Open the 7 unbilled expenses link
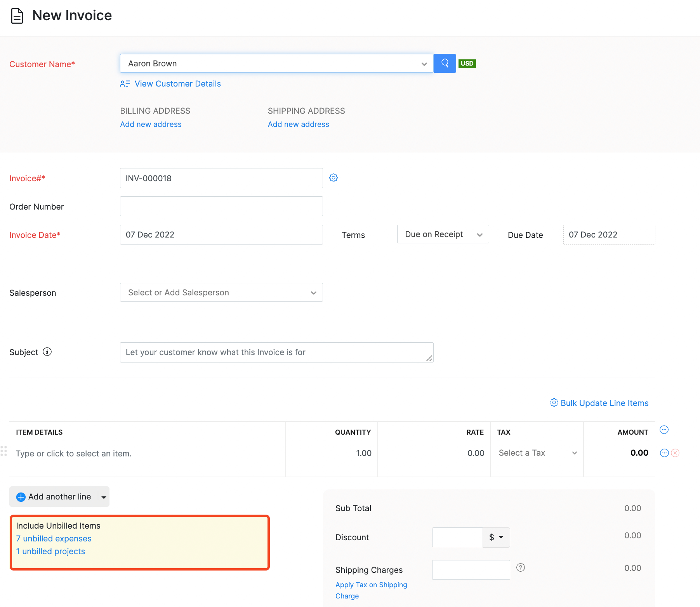This screenshot has height=607, width=700. pos(53,538)
